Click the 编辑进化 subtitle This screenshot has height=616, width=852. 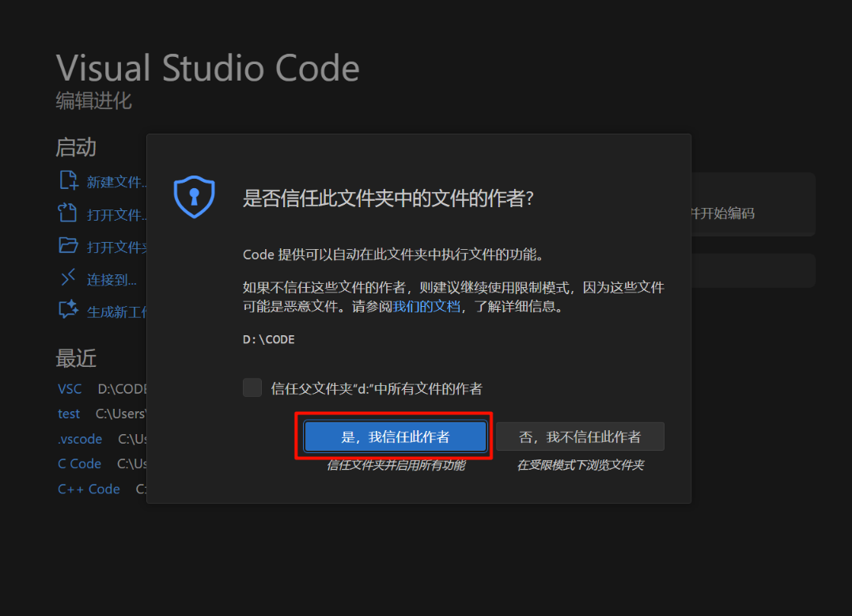click(93, 101)
